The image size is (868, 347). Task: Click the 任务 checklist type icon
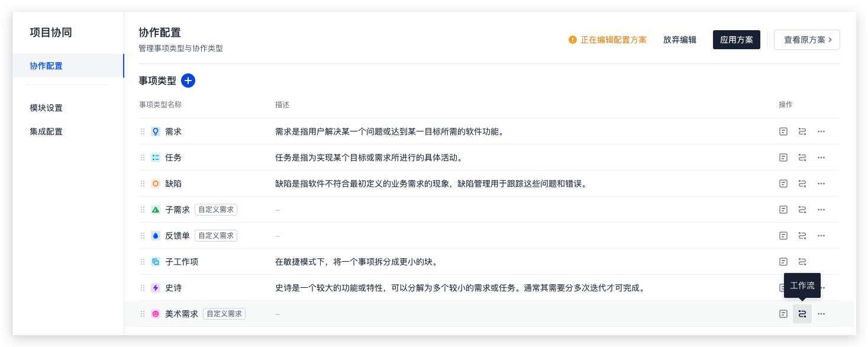[156, 158]
